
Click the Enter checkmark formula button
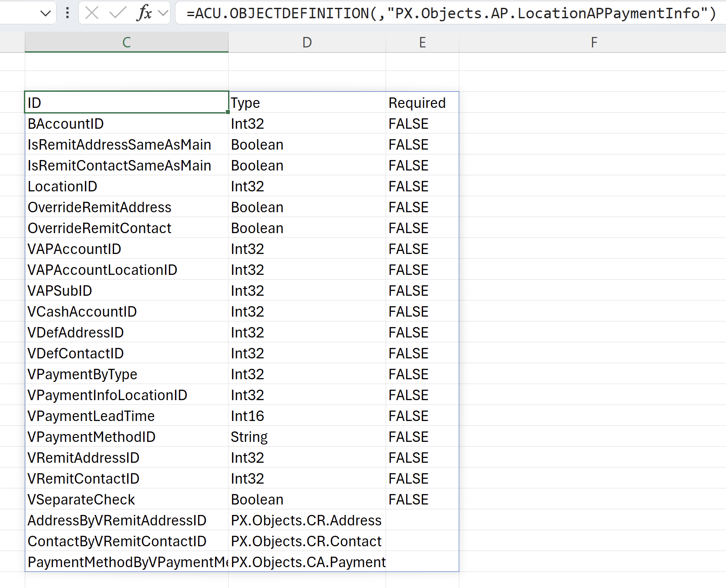click(x=117, y=13)
